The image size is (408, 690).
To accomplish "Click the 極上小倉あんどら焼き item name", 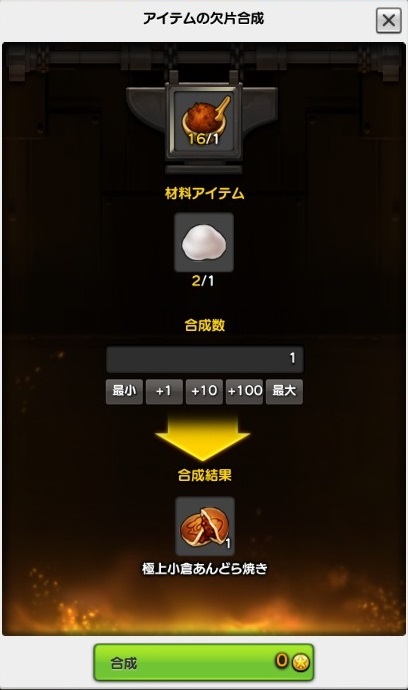I will [205, 569].
